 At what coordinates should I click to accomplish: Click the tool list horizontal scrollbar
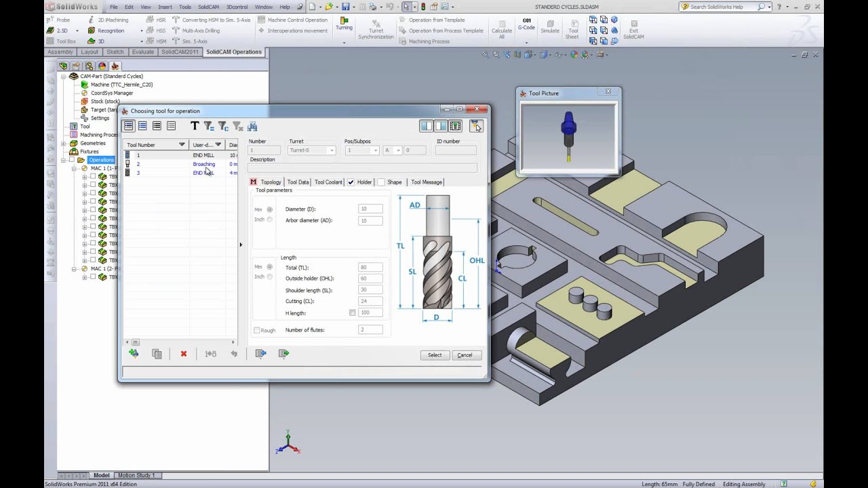(180, 342)
